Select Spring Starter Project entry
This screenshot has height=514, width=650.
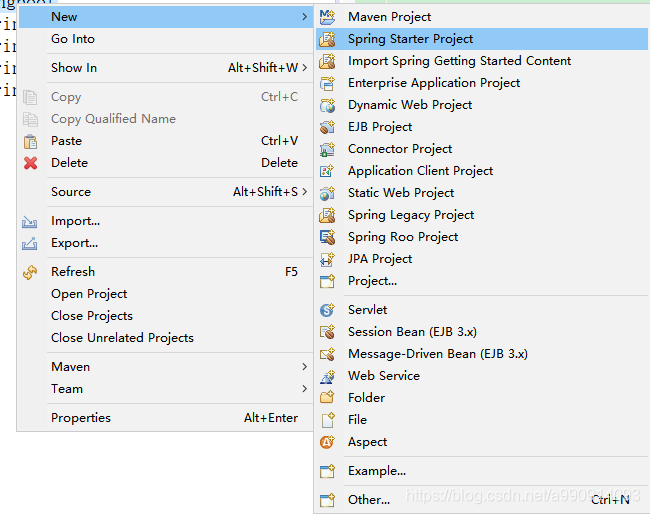tap(482, 39)
